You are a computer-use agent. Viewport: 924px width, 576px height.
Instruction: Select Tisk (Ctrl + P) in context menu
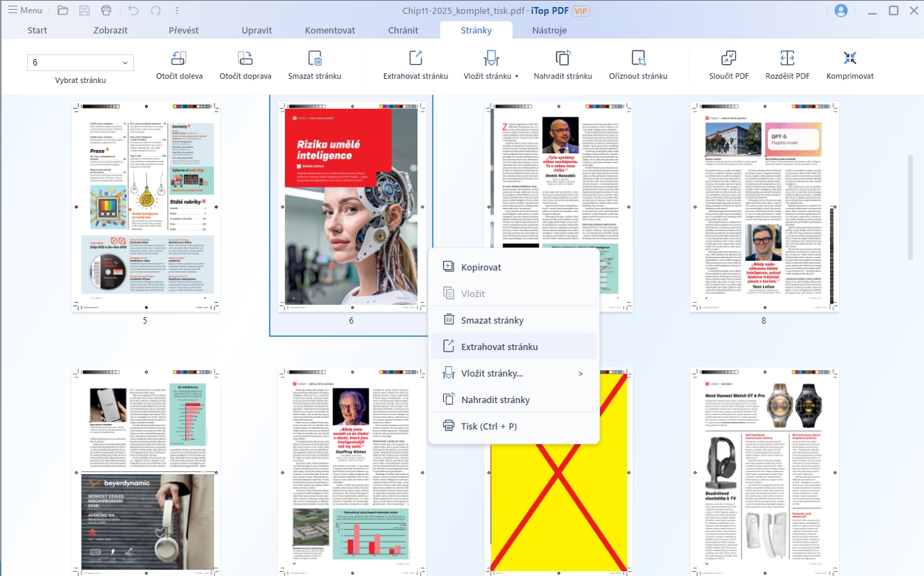(x=488, y=426)
